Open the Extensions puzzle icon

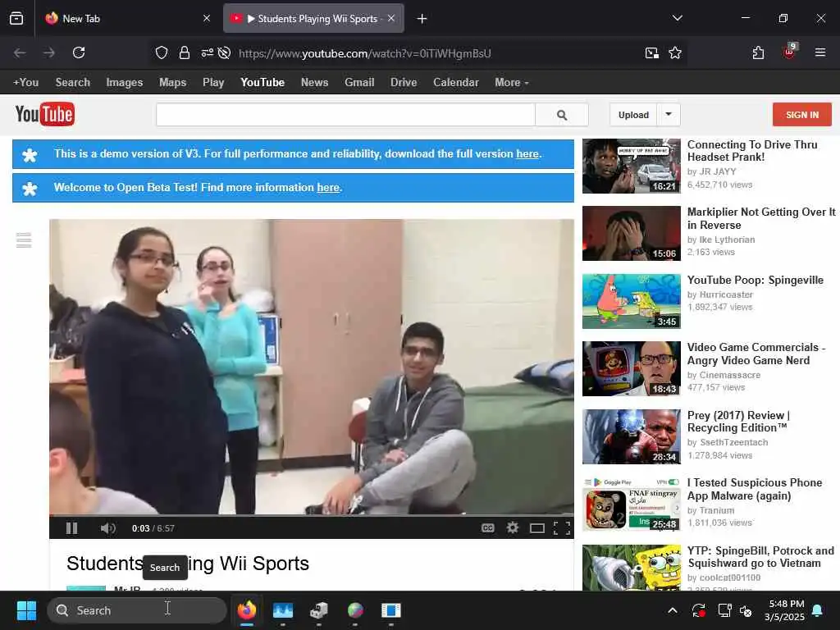(758, 52)
